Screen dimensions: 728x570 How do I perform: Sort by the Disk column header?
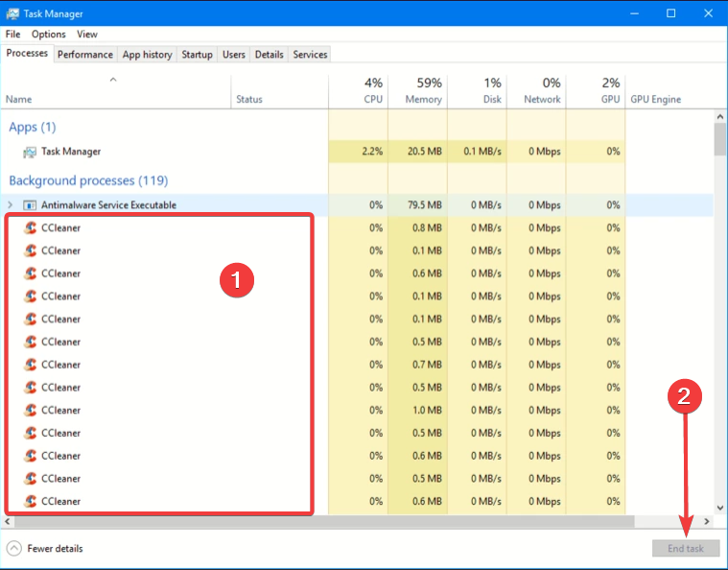click(477, 92)
